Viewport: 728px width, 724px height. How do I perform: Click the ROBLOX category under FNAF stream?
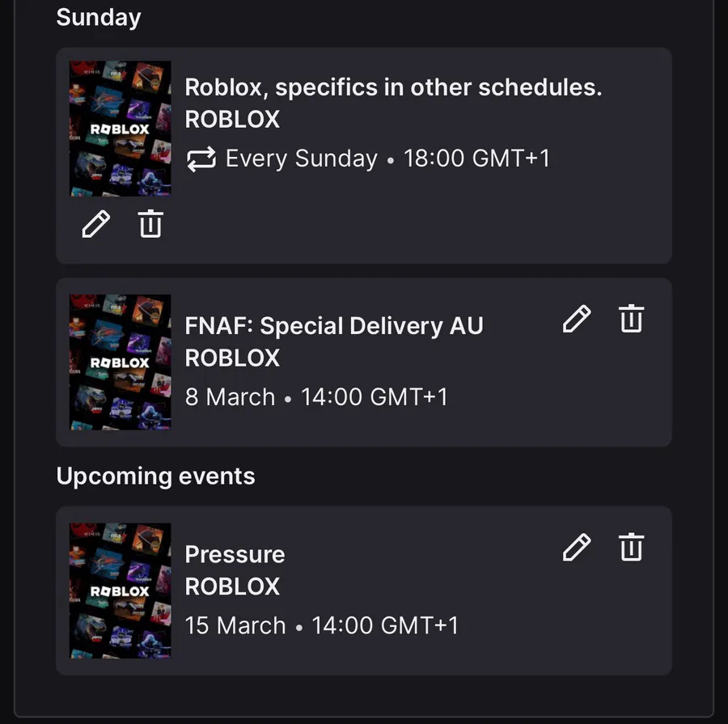click(x=232, y=358)
